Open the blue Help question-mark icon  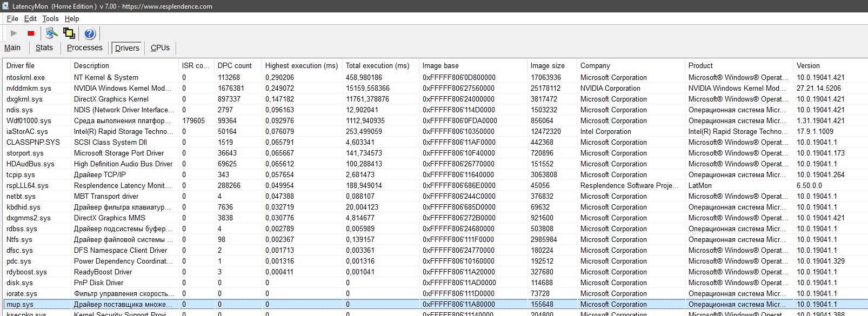click(x=90, y=33)
